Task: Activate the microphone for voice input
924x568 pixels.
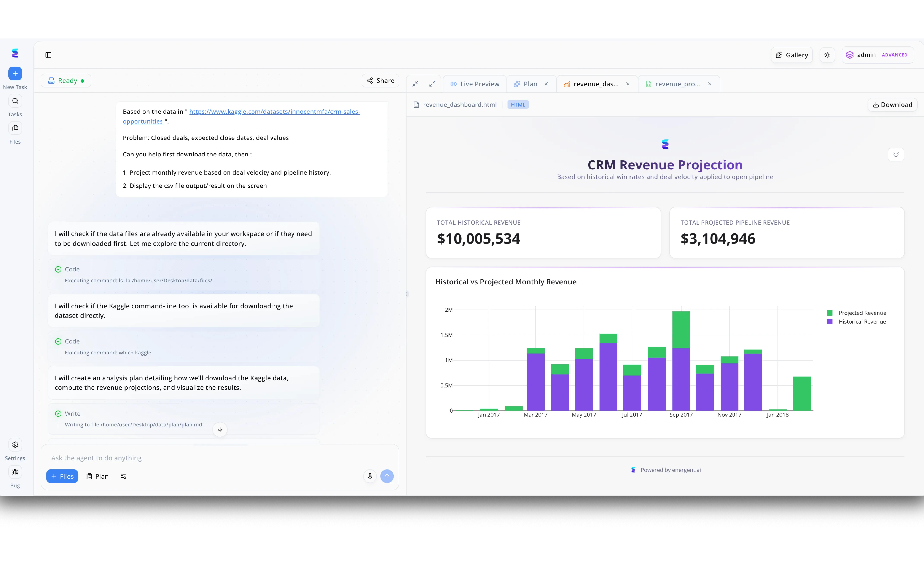Action: click(x=370, y=476)
